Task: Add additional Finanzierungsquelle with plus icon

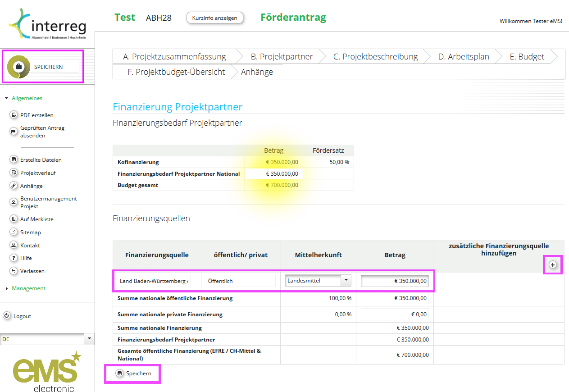Action: (x=553, y=265)
